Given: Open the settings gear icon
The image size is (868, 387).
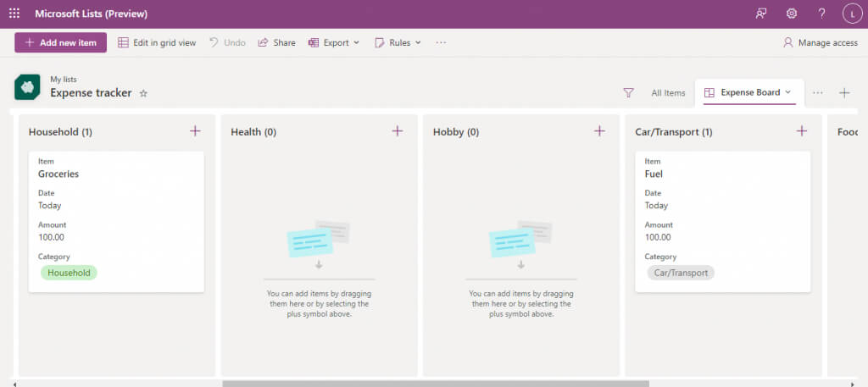Looking at the screenshot, I should pos(792,14).
